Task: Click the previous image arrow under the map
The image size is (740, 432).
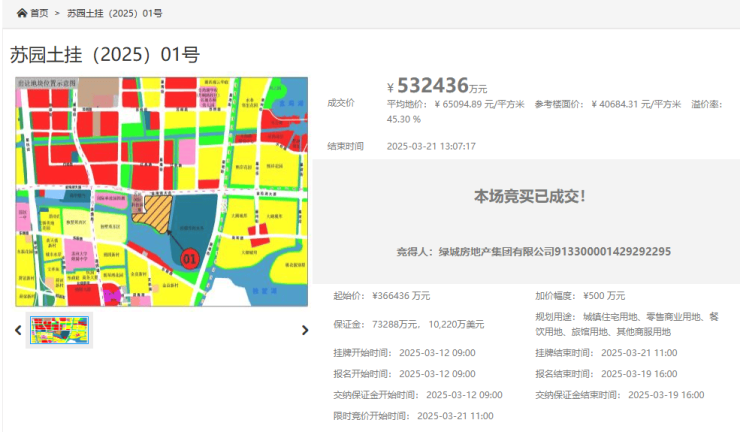Action: point(18,330)
